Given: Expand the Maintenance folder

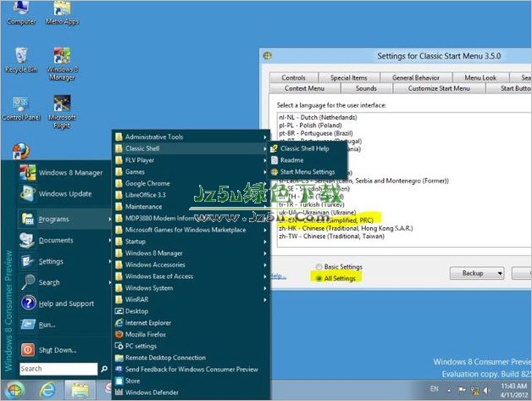Looking at the screenshot, I should (191, 207).
